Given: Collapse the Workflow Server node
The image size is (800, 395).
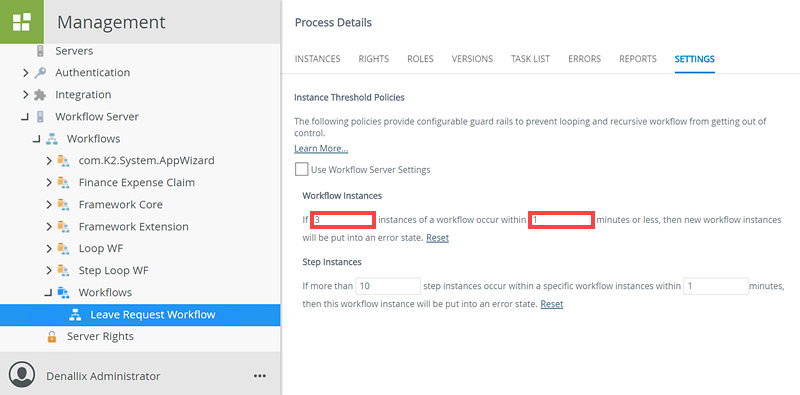Looking at the screenshot, I should pos(24,117).
